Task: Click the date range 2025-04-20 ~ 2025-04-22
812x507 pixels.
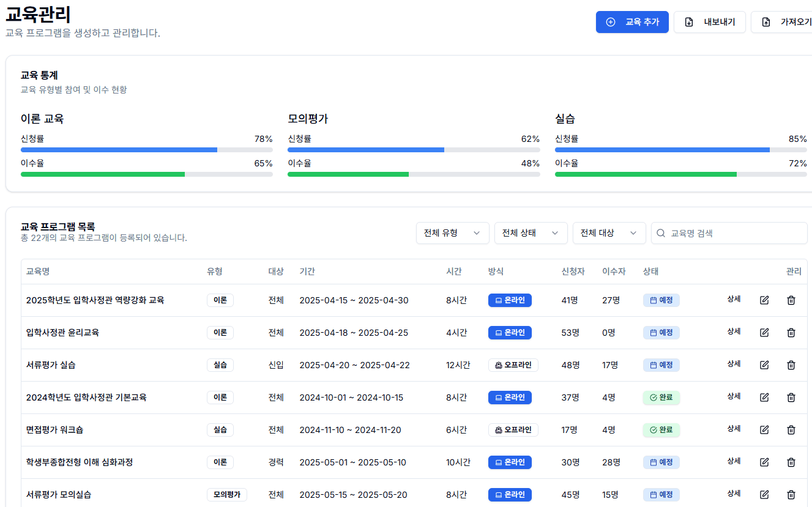Action: (355, 365)
